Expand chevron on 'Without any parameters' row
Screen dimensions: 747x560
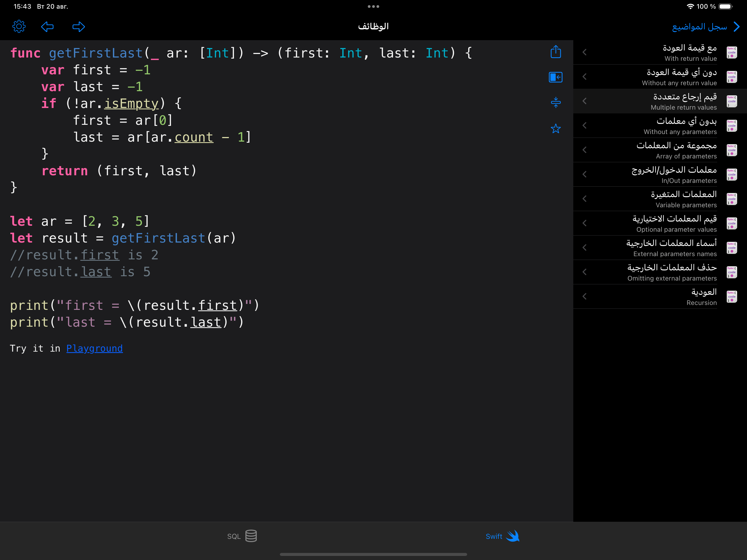tap(585, 126)
